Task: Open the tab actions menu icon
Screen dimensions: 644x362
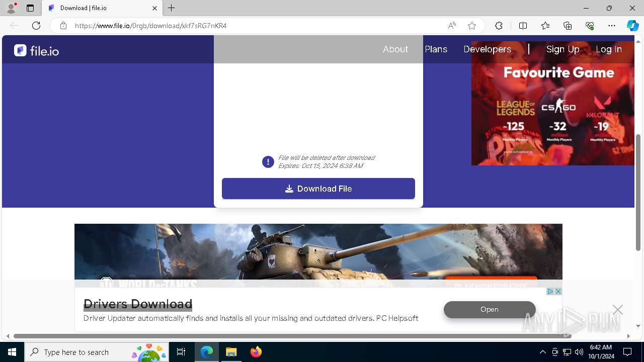Action: 30,8
